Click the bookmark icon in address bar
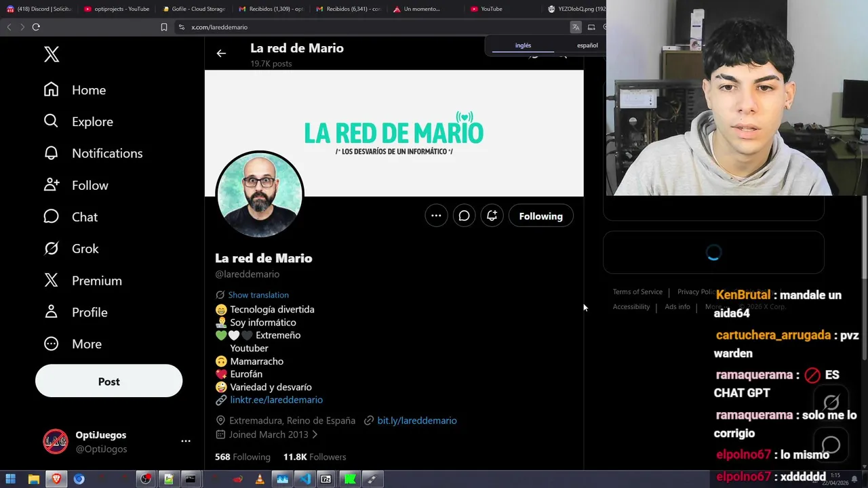The width and height of the screenshot is (868, 488). [x=164, y=27]
